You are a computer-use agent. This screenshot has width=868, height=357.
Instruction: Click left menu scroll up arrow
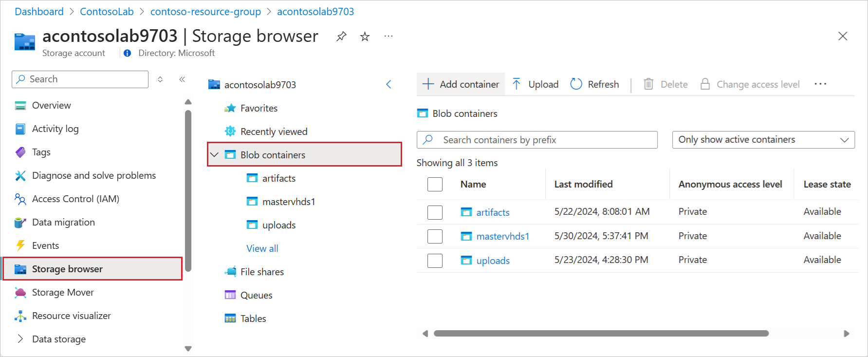point(188,102)
